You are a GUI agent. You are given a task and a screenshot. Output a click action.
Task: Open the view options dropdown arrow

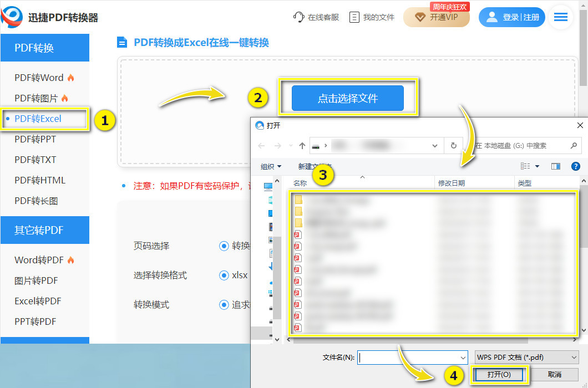tap(537, 166)
